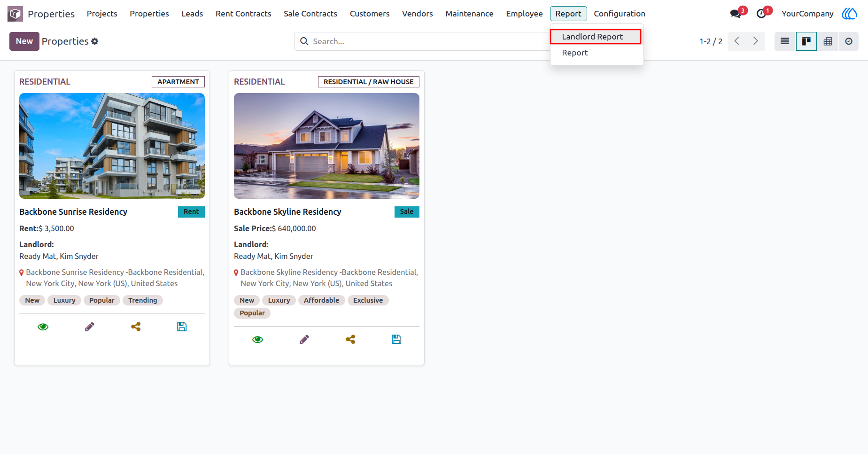Open the Employee menu

(x=524, y=14)
